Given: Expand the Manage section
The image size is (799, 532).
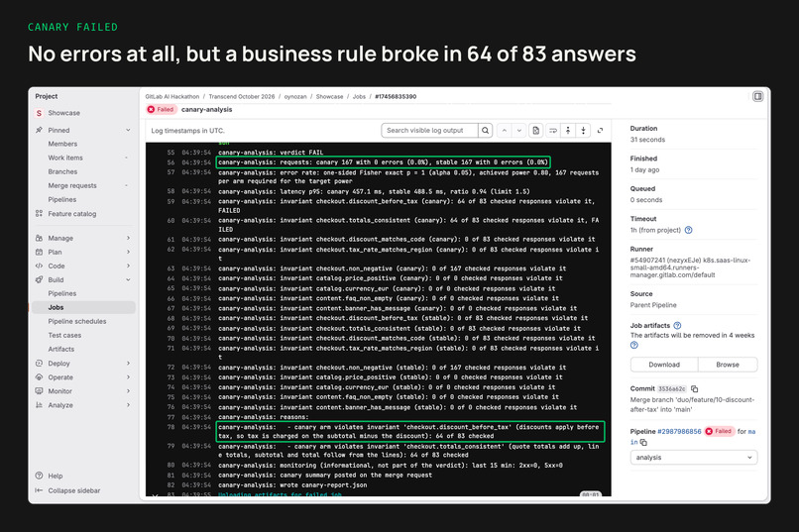Looking at the screenshot, I should pos(128,238).
